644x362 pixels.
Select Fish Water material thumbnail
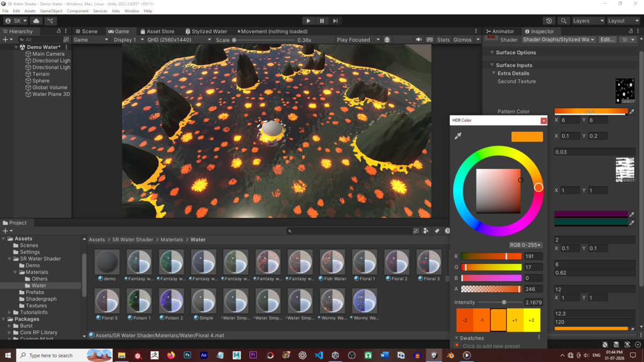coord(332,262)
